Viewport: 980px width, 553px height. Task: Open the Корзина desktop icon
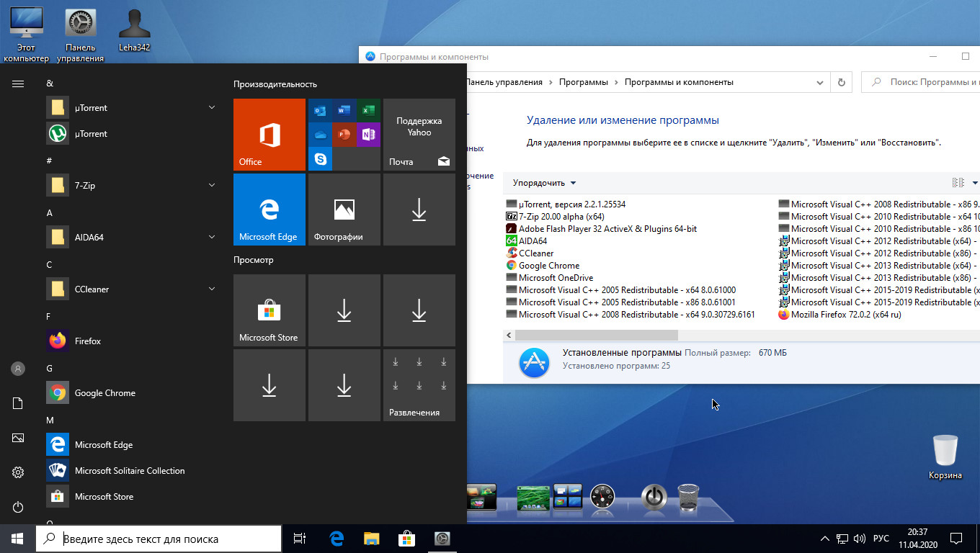(945, 457)
